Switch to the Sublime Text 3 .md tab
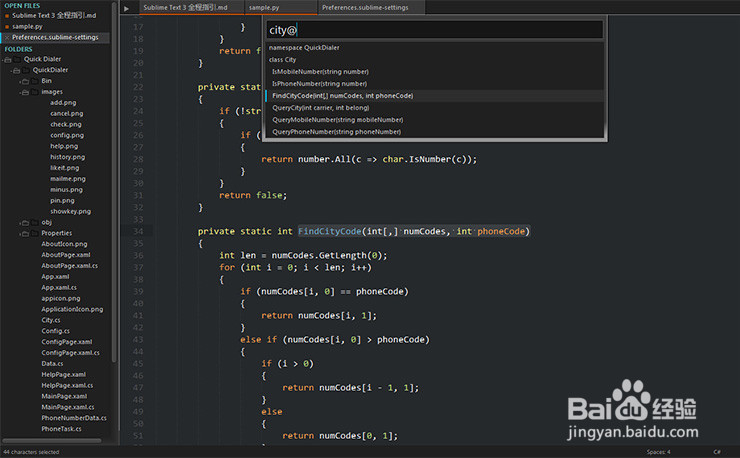The image size is (740, 458). pos(192,8)
